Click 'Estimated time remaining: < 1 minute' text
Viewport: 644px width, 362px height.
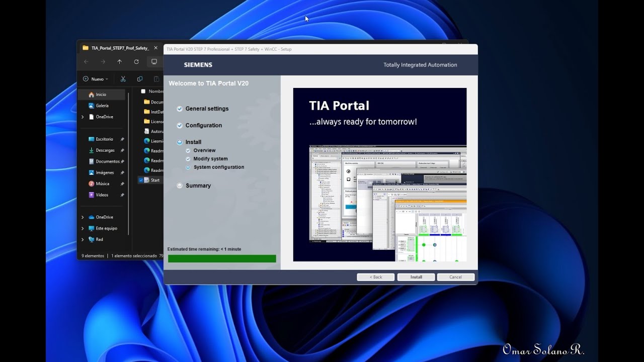pyautogui.click(x=204, y=249)
